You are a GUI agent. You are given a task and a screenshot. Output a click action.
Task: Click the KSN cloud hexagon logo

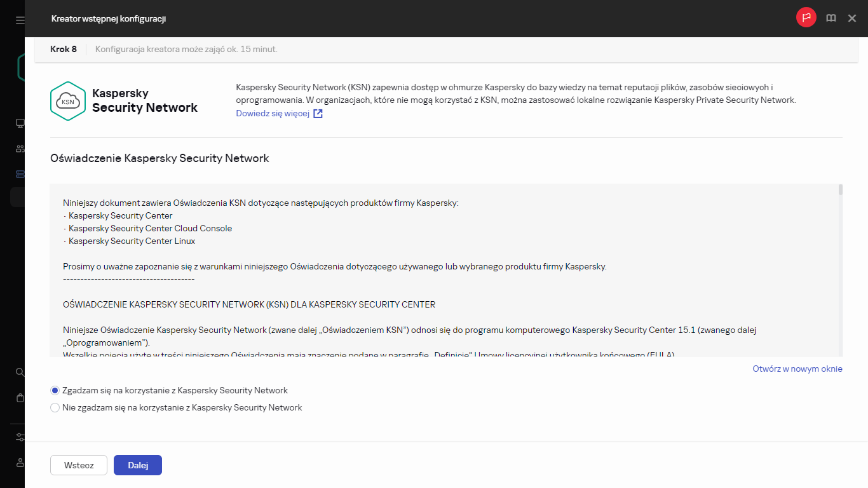67,101
